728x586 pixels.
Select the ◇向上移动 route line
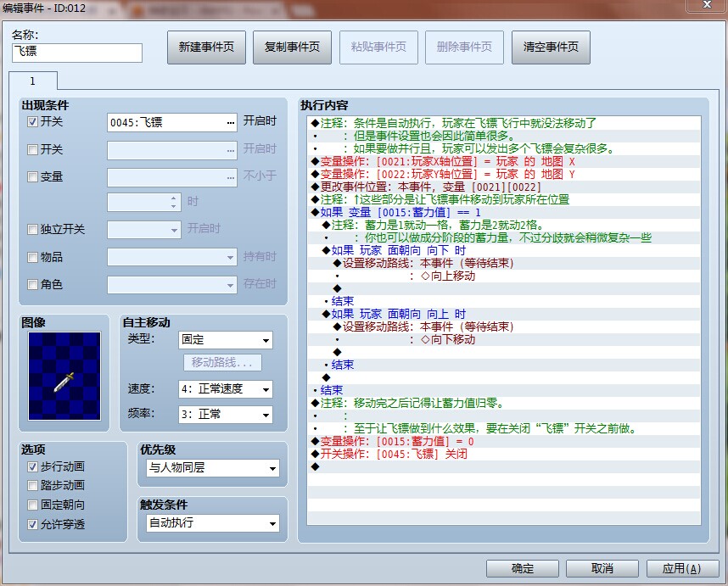pos(504,276)
